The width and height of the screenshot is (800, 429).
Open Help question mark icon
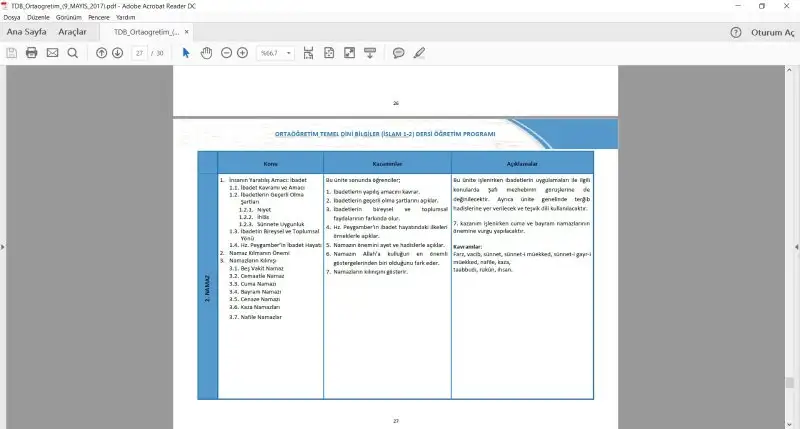(736, 33)
